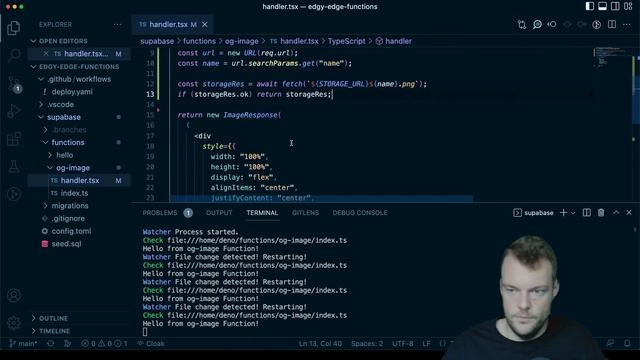Viewport: 640px width, 360px height.
Task: Close the bottom panel
Action: tap(629, 213)
